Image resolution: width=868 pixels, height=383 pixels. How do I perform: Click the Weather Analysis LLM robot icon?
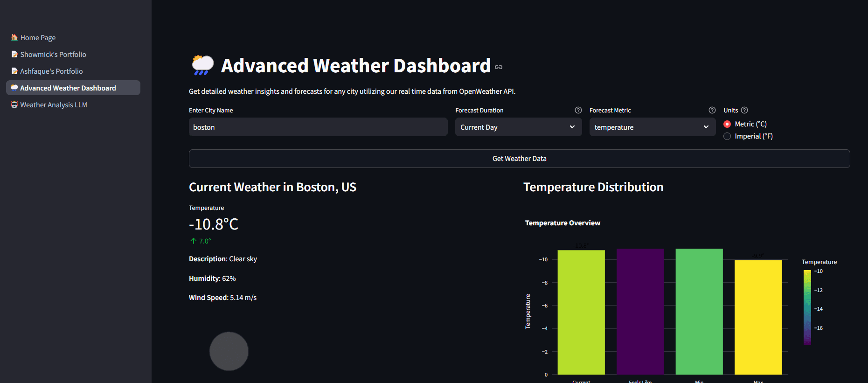(14, 104)
